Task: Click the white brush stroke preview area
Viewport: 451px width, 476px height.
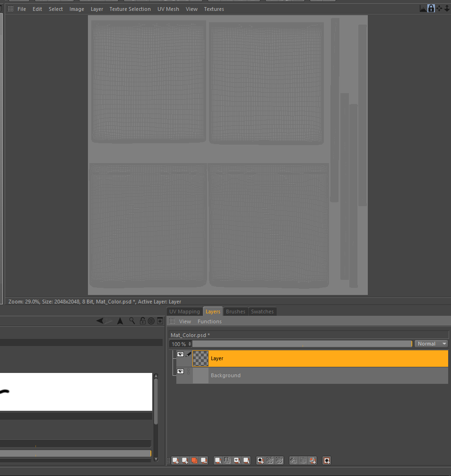Action: point(76,391)
